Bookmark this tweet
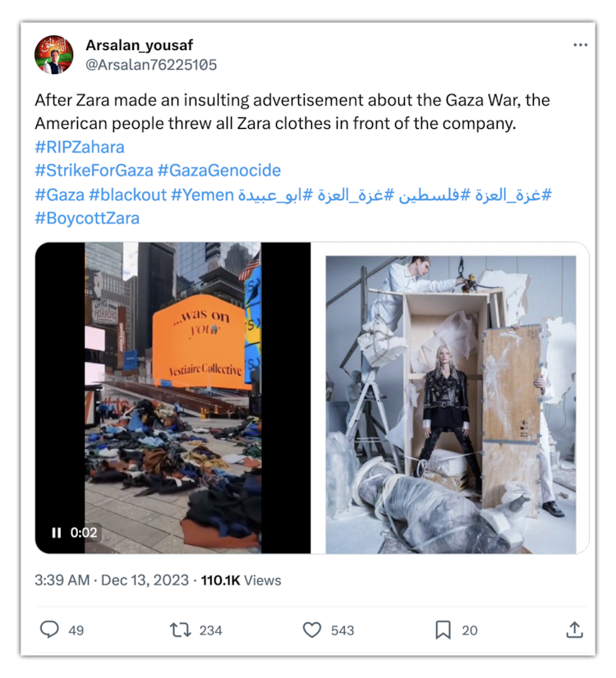The width and height of the screenshot is (616, 678). [x=443, y=630]
